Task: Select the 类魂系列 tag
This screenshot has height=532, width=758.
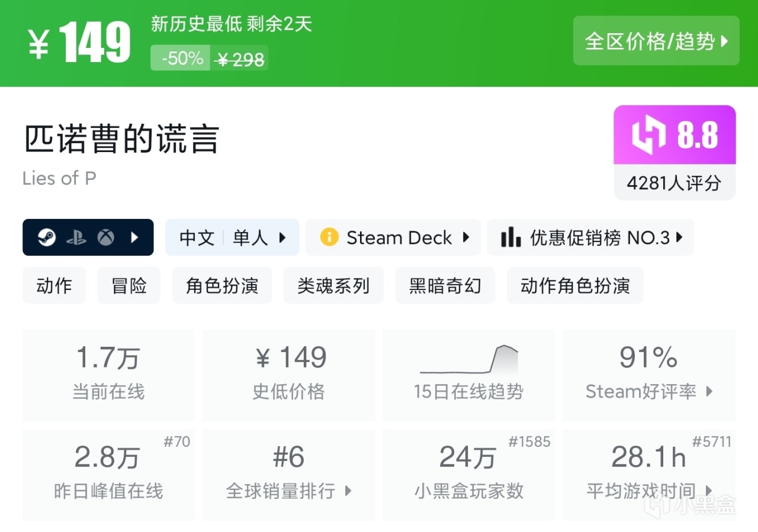Action: click(333, 286)
